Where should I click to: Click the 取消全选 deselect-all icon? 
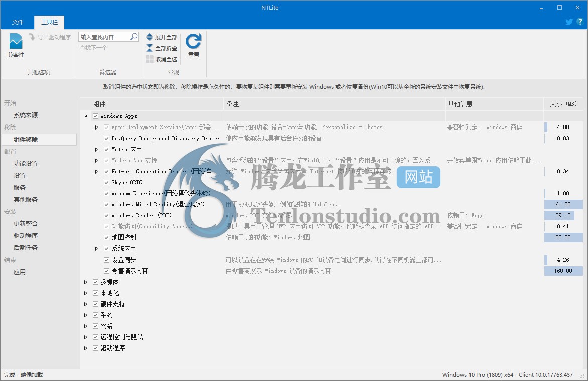pos(149,59)
